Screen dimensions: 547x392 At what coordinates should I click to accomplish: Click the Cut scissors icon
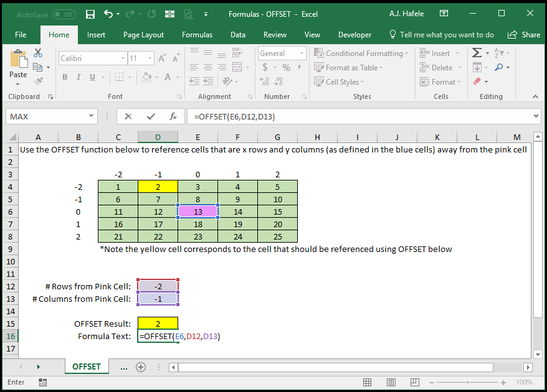(38, 53)
